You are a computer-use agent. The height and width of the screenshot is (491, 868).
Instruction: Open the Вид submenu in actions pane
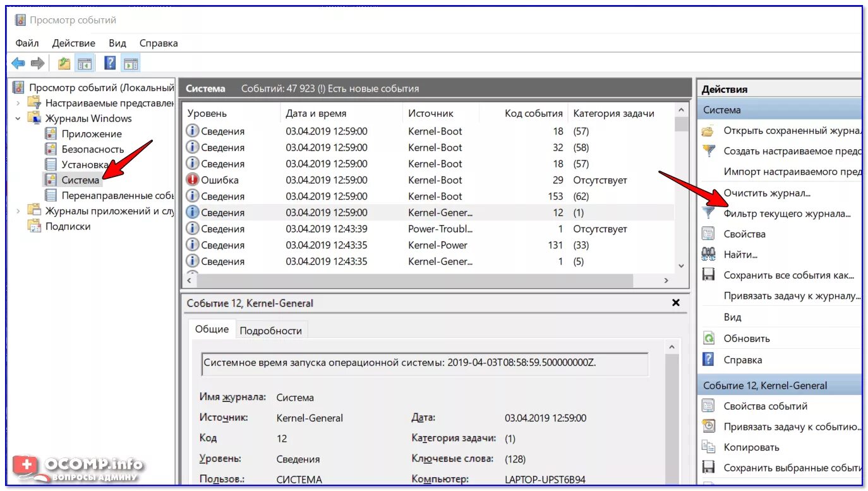click(733, 317)
